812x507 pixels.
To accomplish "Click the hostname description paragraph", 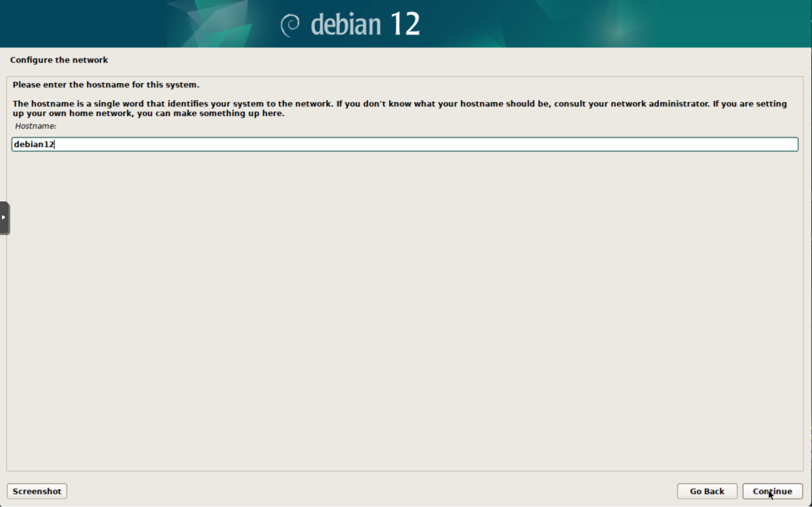I will click(400, 108).
